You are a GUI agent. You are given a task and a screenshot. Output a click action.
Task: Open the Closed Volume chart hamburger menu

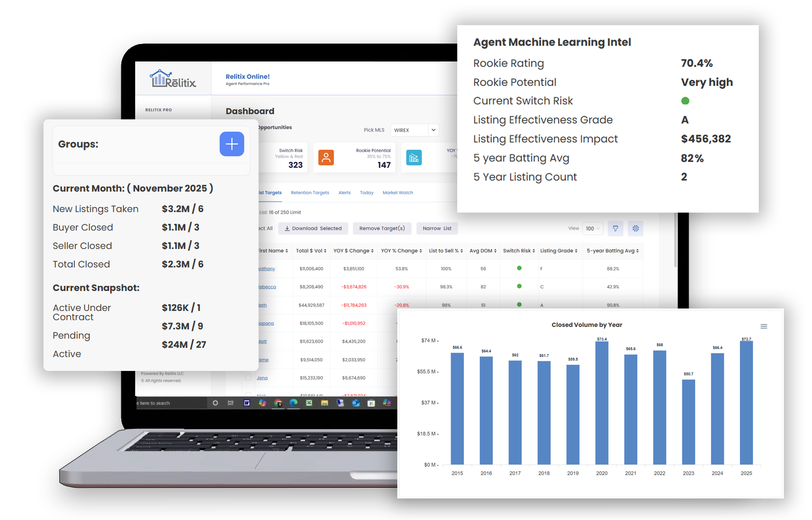tap(764, 326)
